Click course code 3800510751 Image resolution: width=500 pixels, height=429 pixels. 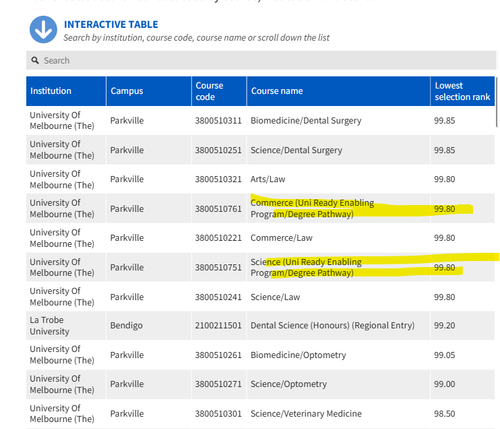218,267
